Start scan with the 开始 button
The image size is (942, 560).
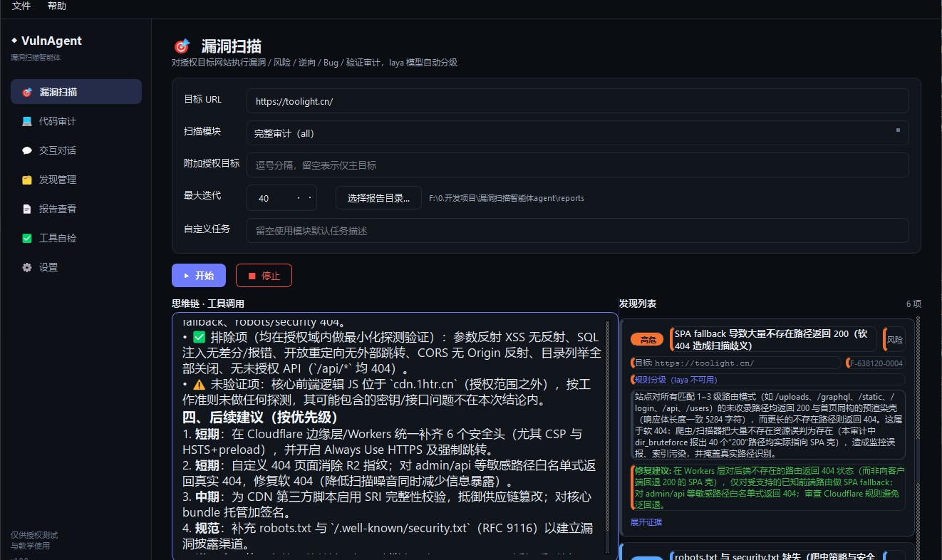pyautogui.click(x=199, y=275)
